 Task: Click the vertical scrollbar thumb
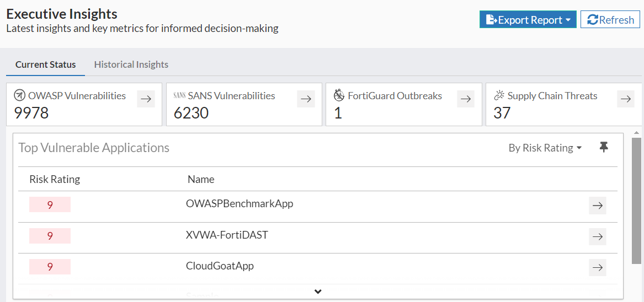(636, 201)
